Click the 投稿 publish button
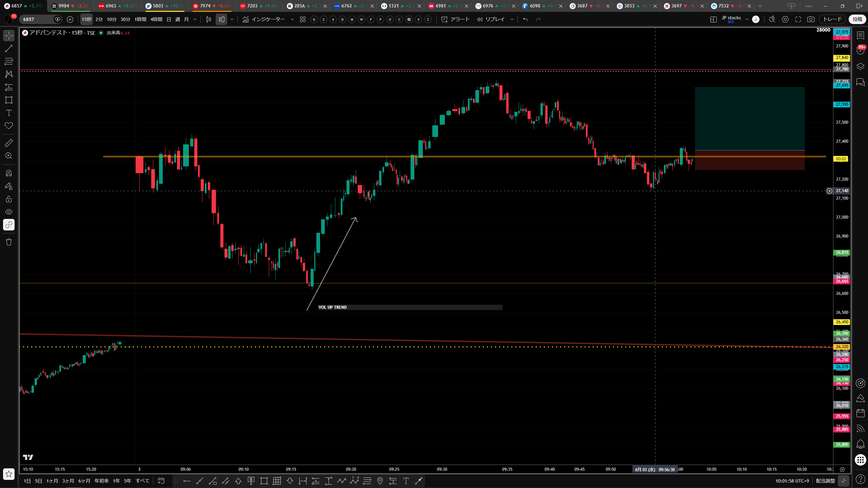Viewport: 868px width, 488px height. click(857, 19)
